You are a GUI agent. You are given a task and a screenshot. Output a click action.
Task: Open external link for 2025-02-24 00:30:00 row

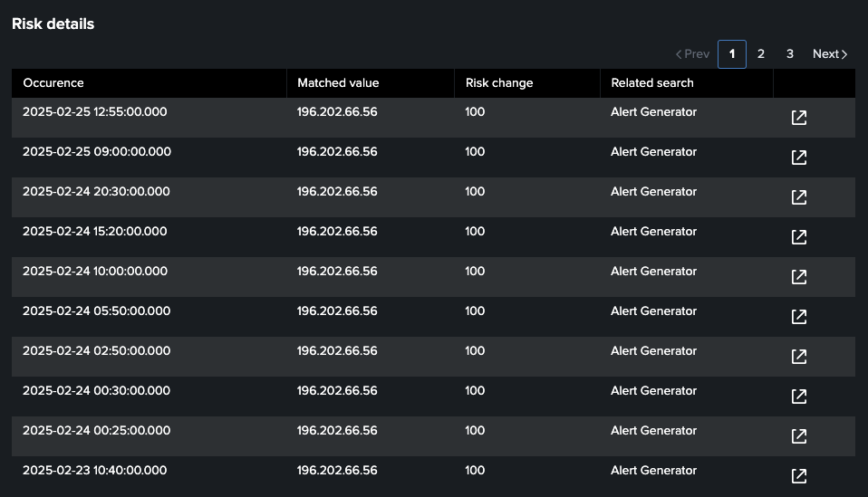click(798, 397)
